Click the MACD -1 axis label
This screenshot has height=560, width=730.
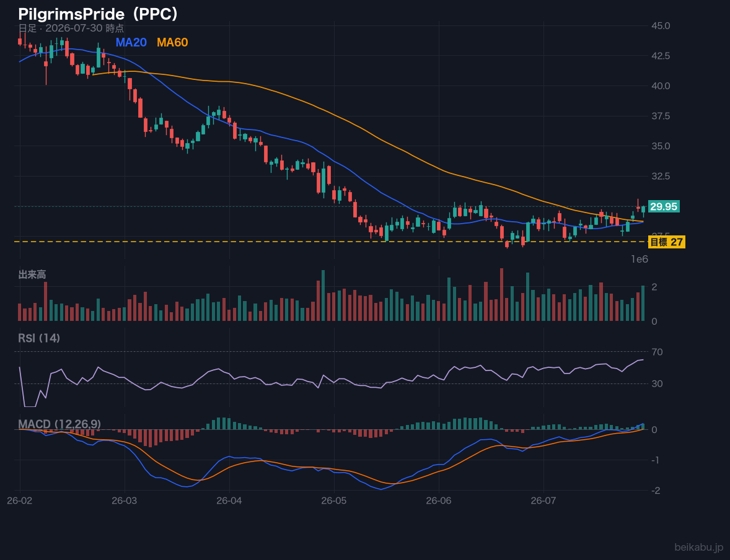pyautogui.click(x=654, y=460)
